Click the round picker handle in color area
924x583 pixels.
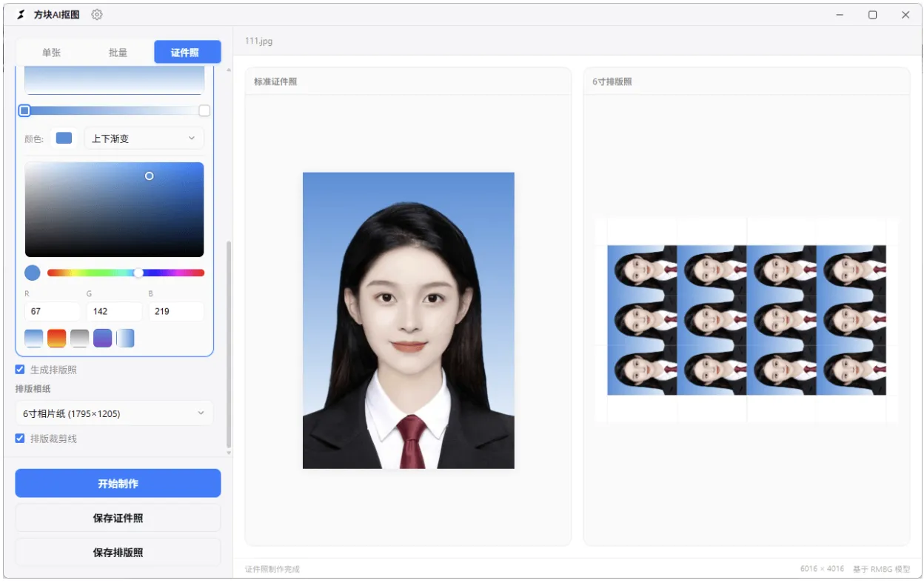[150, 176]
